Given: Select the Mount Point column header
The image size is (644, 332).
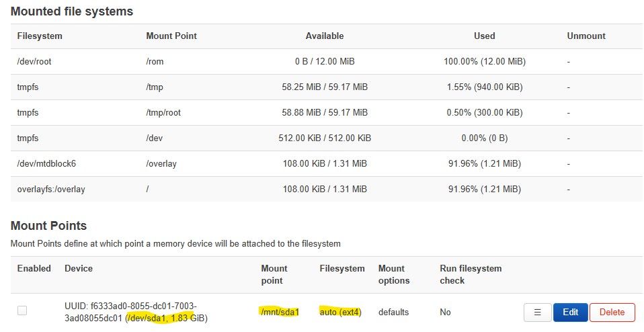Looking at the screenshot, I should coord(171,36).
